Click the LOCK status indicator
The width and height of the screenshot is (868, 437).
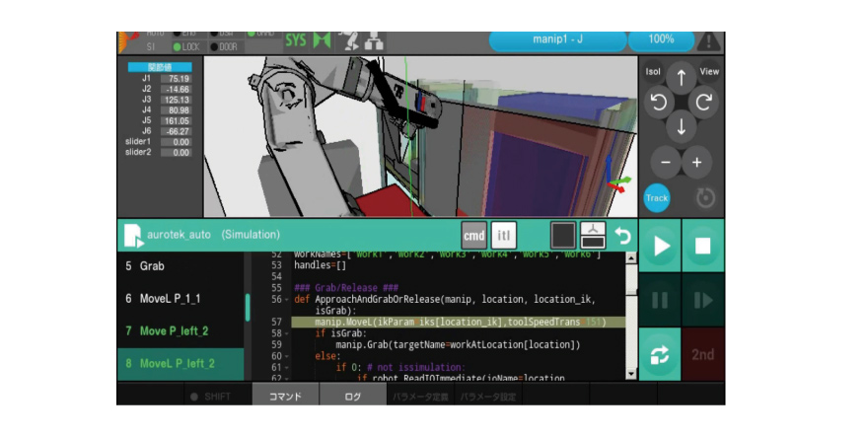point(186,47)
